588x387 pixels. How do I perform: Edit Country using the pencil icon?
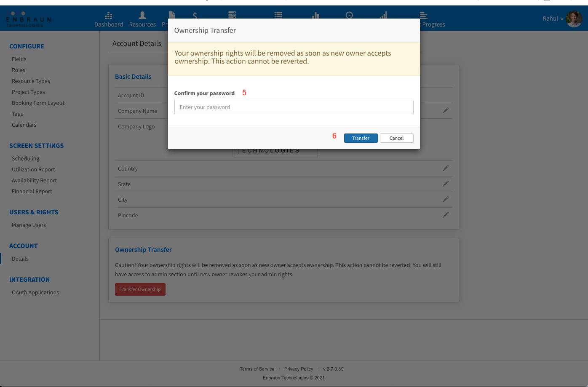pos(446,168)
